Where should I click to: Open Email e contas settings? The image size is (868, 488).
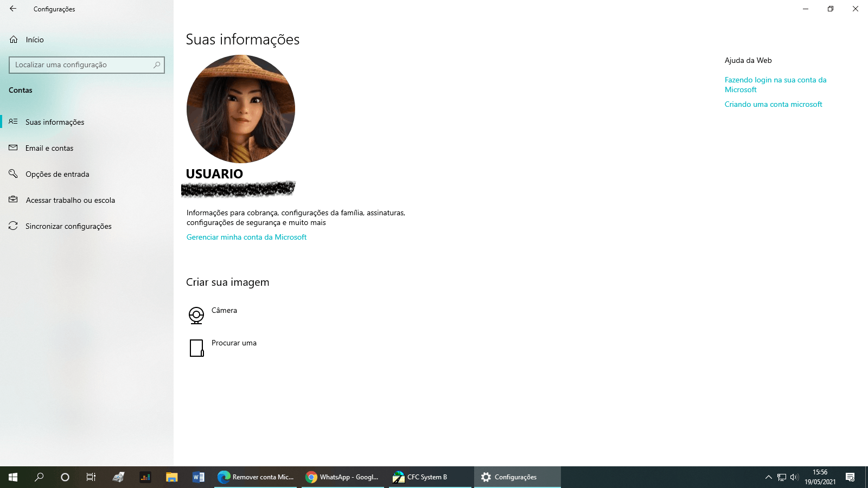(87, 148)
